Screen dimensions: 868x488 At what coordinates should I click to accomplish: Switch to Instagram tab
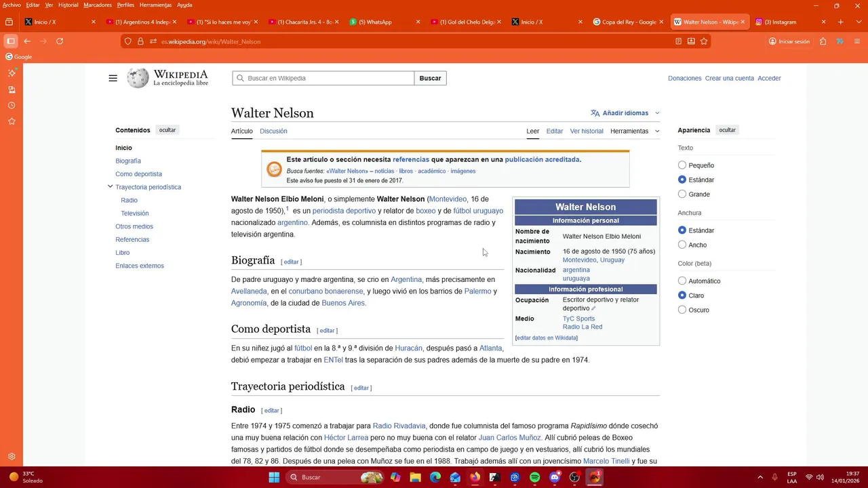[791, 22]
